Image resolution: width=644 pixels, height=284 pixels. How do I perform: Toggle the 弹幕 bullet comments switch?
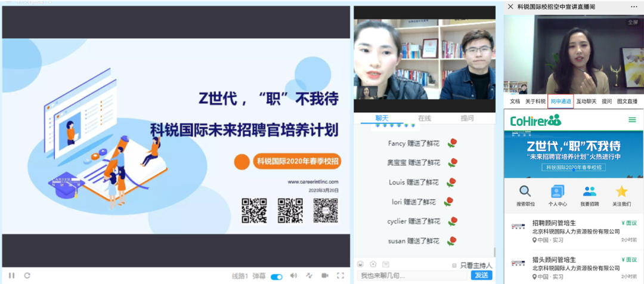(277, 276)
